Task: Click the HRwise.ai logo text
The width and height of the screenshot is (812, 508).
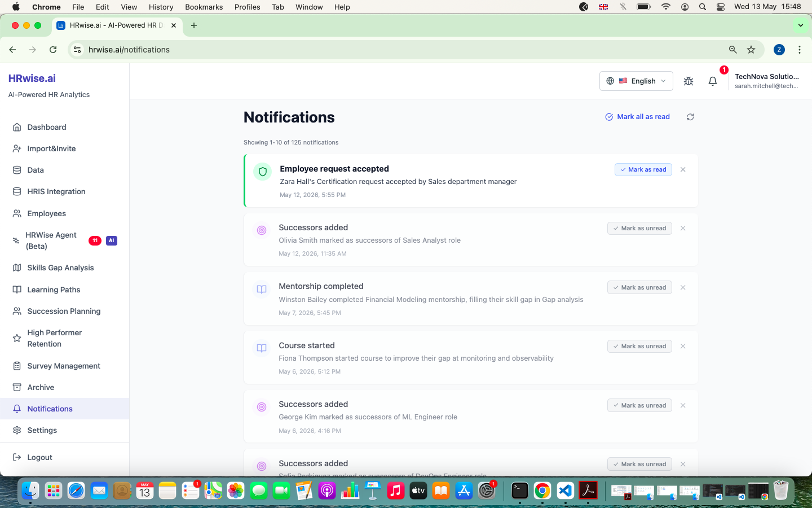Action: (32, 78)
